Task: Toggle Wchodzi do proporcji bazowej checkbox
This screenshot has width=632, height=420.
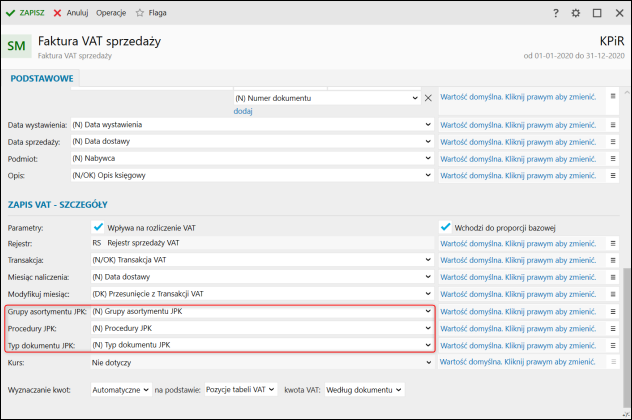Action: point(446,226)
